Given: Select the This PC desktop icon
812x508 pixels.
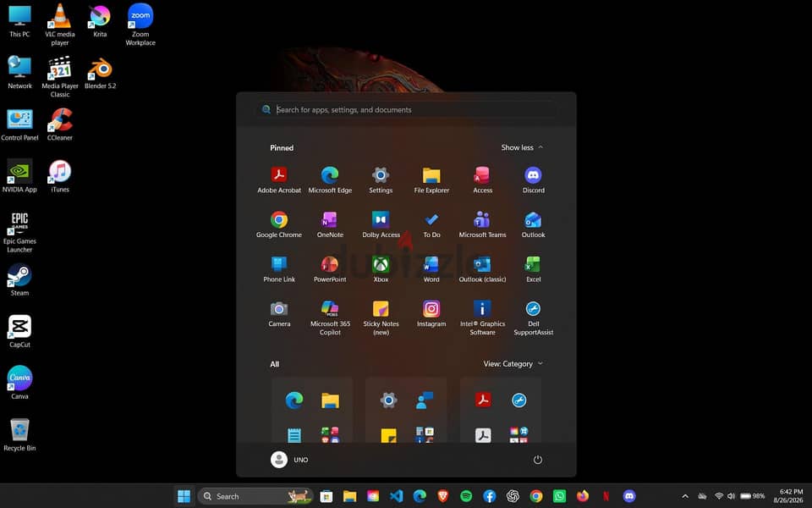Looking at the screenshot, I should [19, 20].
